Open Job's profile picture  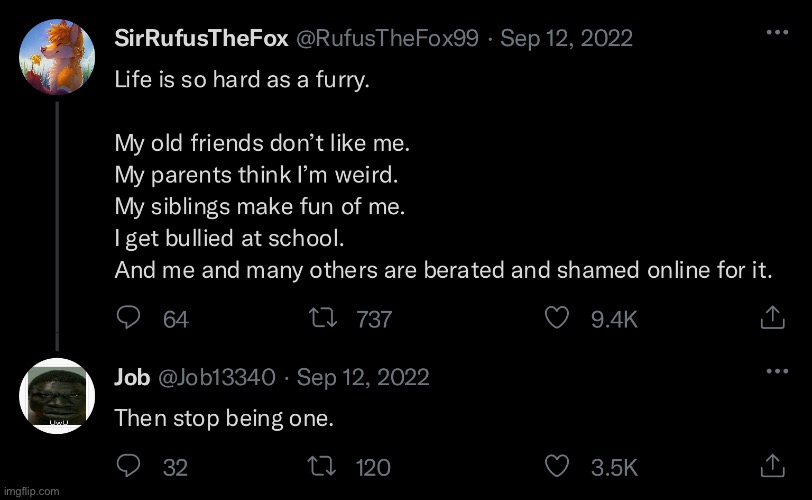(x=56, y=396)
